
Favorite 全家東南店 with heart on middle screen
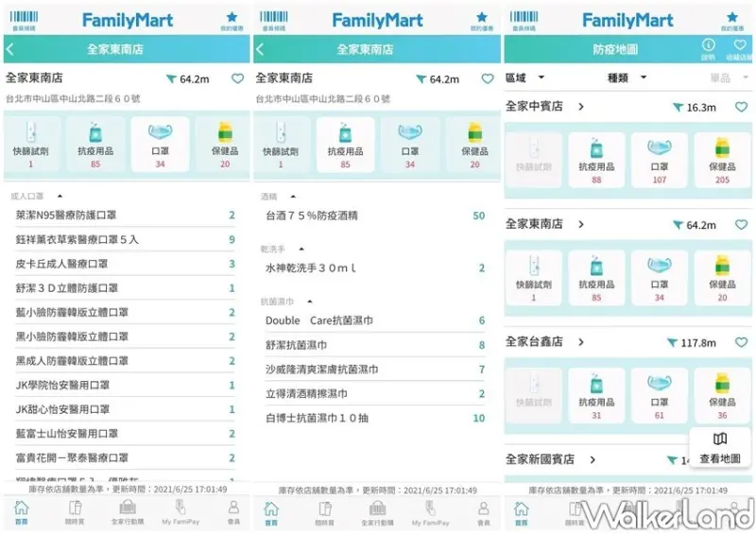pyautogui.click(x=488, y=78)
